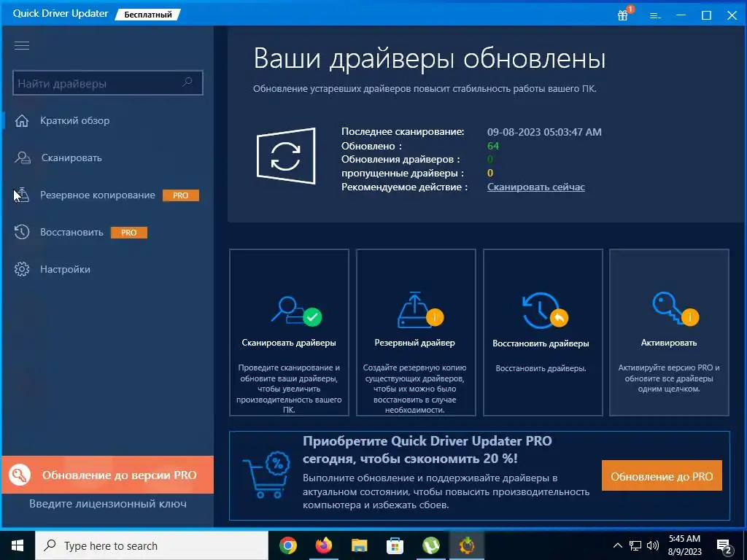
Task: Click the key icon on the orange upgrade bar
Action: click(20, 475)
